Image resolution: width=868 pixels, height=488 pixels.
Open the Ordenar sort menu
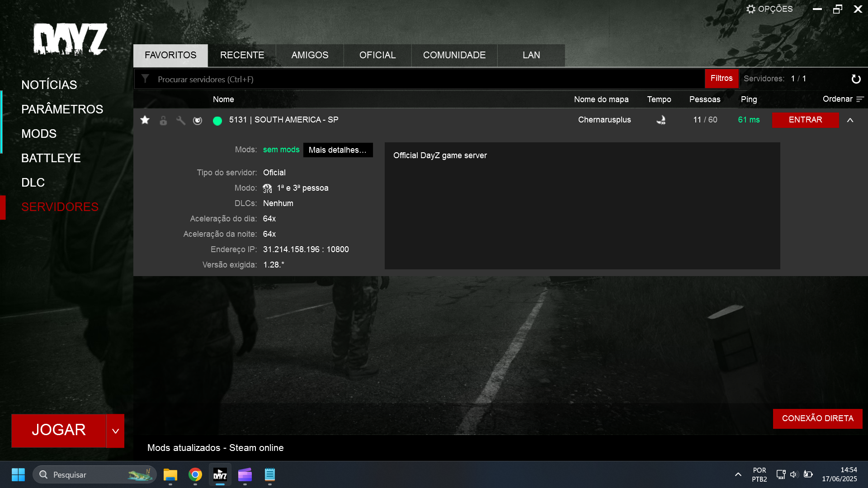tap(843, 99)
